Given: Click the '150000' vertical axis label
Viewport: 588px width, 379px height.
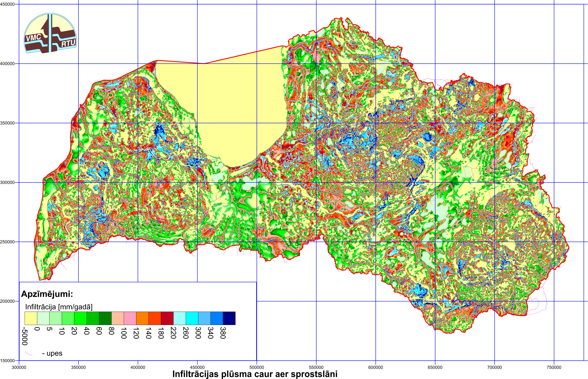Looking at the screenshot, I should pyautogui.click(x=7, y=361).
